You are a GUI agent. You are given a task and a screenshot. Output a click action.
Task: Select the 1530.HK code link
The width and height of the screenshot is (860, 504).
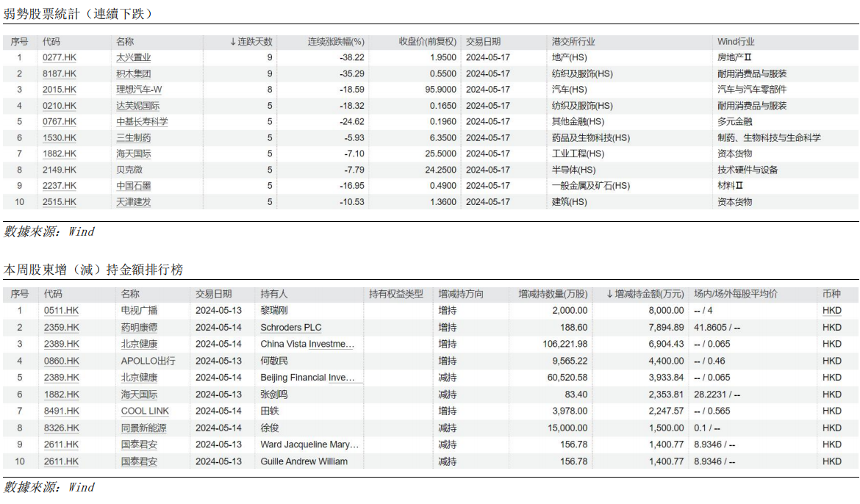click(x=60, y=137)
